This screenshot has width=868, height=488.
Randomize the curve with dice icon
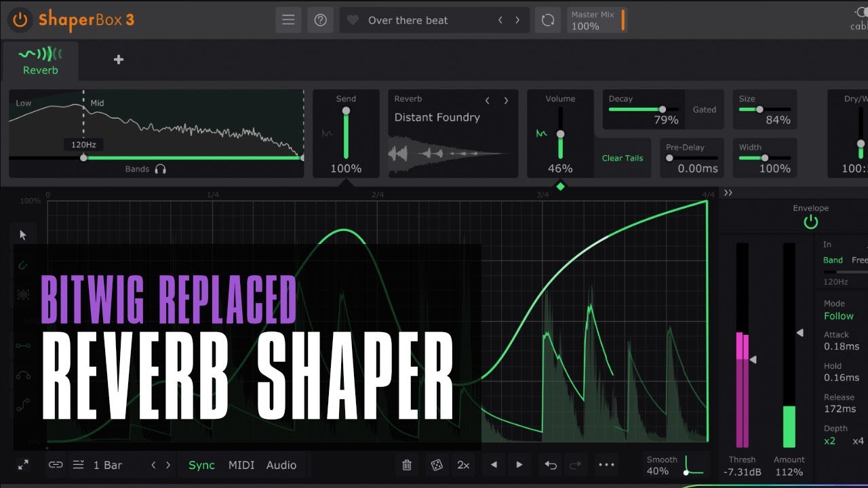(x=437, y=465)
